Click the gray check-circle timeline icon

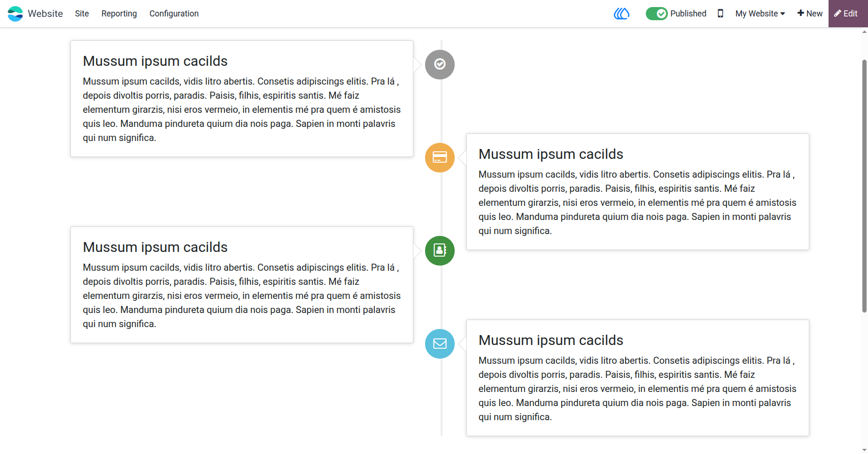click(x=440, y=64)
